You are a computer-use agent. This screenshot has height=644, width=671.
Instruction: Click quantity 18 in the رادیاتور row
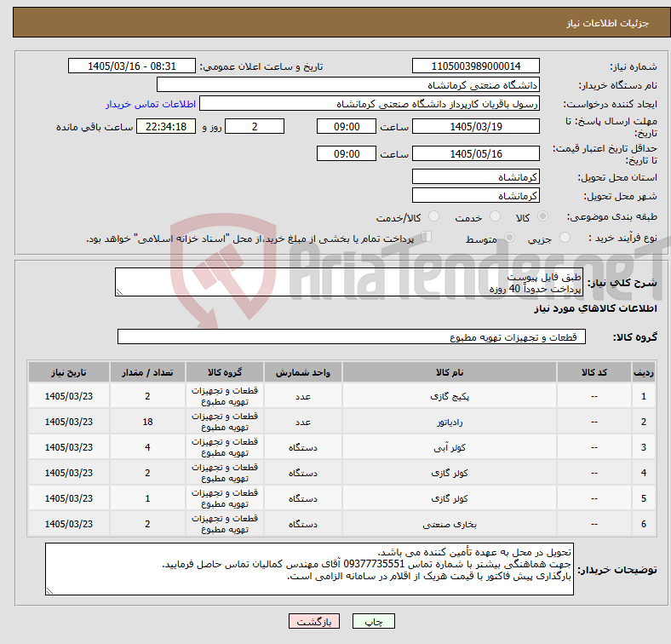click(147, 422)
